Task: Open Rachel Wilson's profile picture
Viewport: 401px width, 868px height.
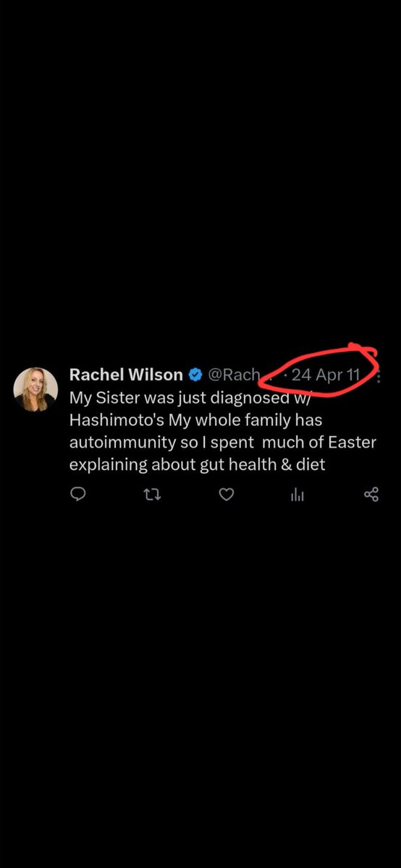Action: pos(35,389)
